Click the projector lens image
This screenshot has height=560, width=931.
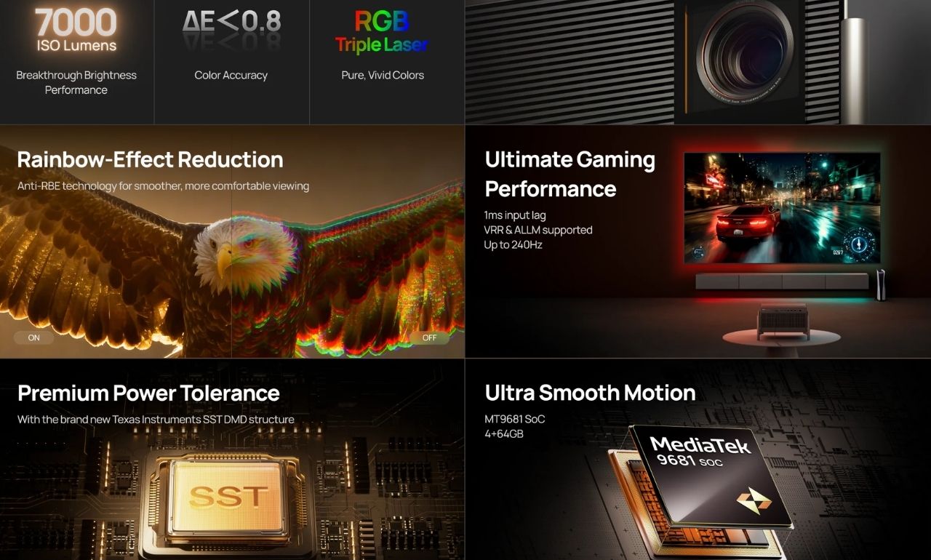tap(743, 52)
